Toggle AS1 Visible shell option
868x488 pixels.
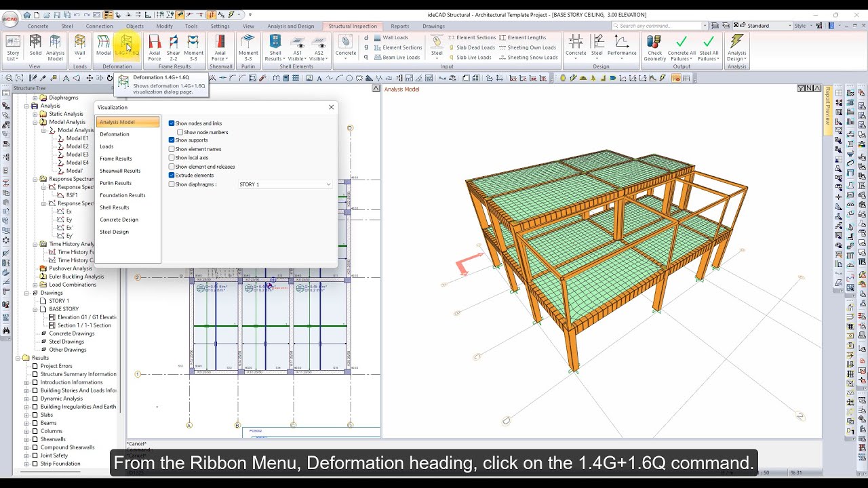point(298,47)
